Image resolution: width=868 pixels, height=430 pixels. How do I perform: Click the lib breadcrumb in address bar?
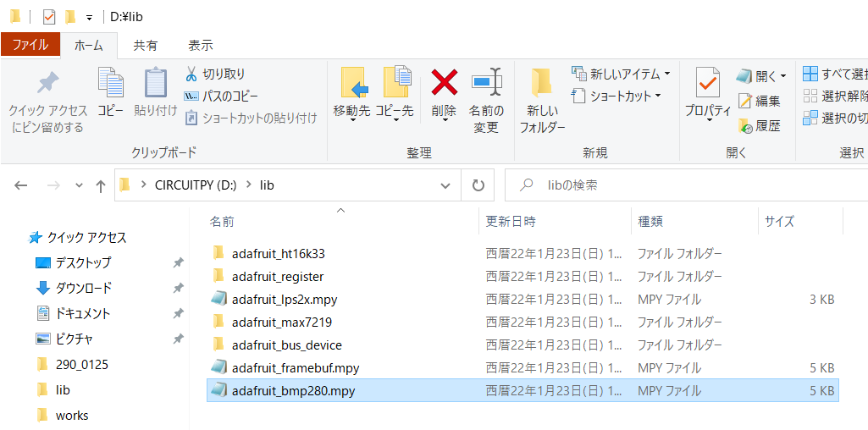click(x=267, y=185)
